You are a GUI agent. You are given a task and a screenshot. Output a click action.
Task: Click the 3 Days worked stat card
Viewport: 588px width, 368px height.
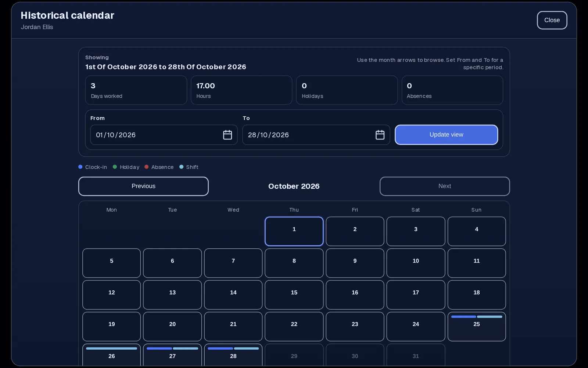[x=136, y=90]
